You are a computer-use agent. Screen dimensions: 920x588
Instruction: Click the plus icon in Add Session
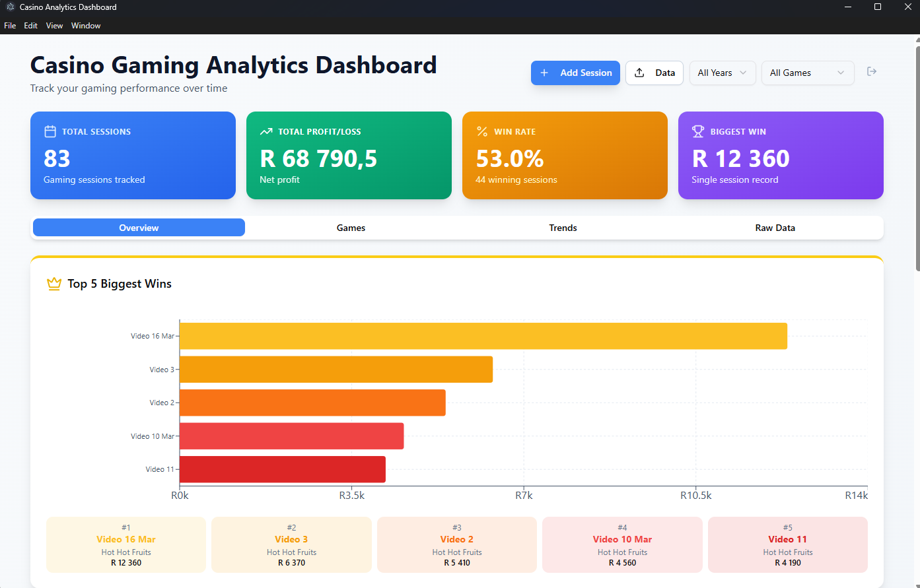coord(544,73)
